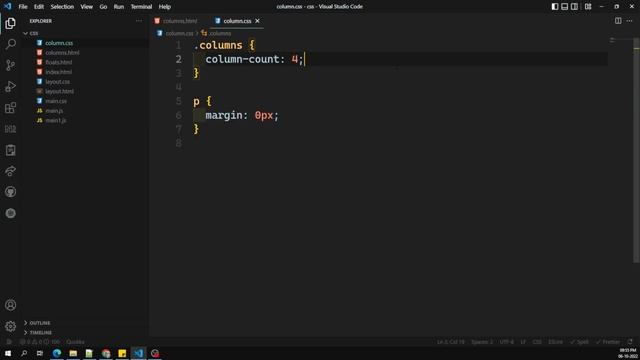
Task: Expand the Outline section
Action: pos(37,323)
